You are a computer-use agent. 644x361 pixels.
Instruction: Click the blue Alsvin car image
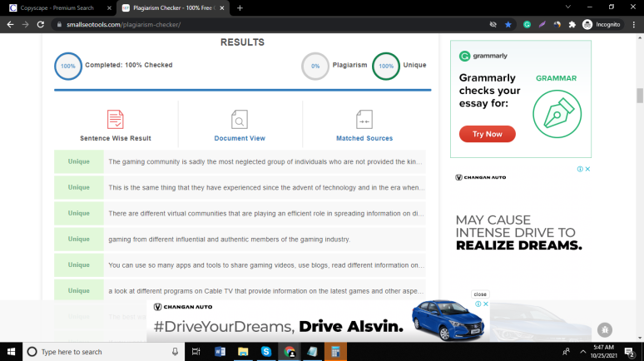[448, 320]
